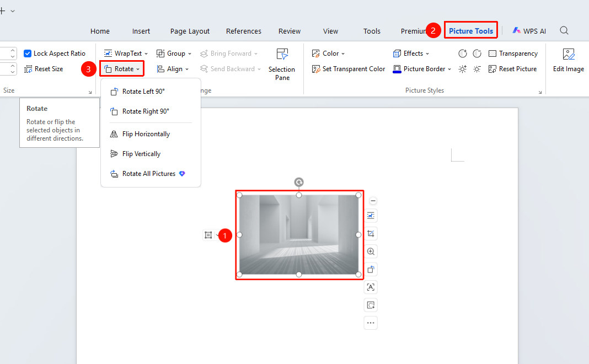The image size is (589, 364).
Task: Click Reset Size button
Action: [x=44, y=69]
